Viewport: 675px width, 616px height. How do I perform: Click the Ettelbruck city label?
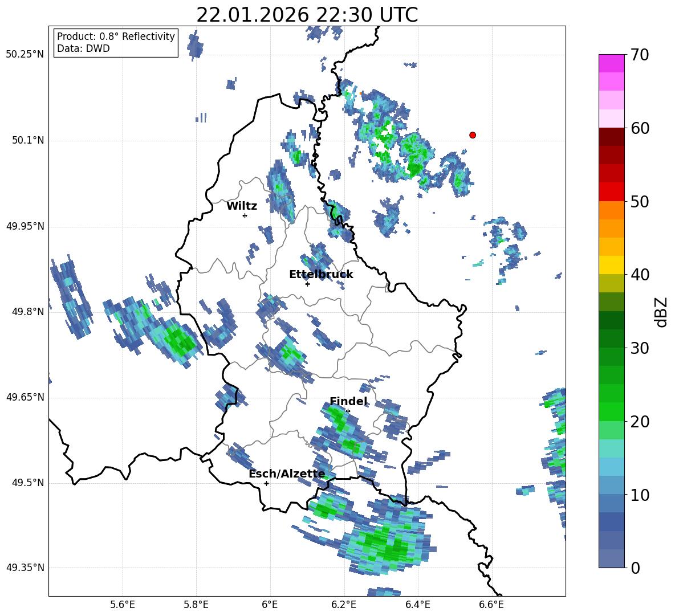pyautogui.click(x=321, y=274)
